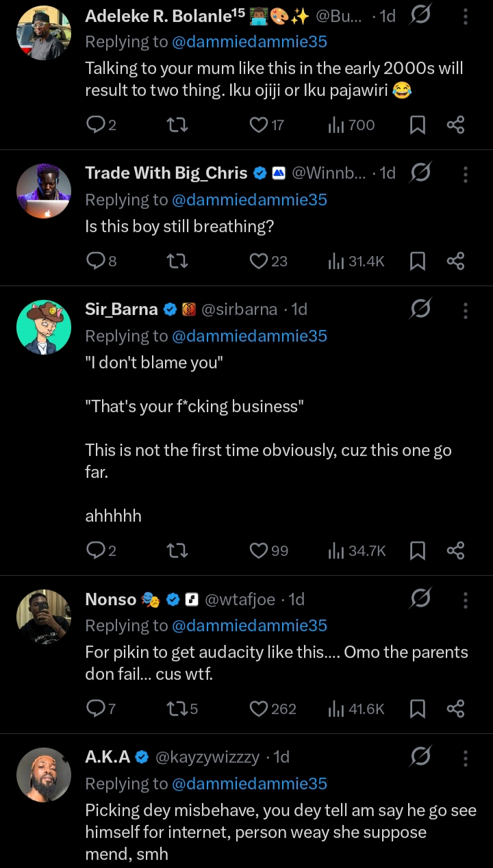493x868 pixels.
Task: Bookmark Trade With Big_Chris's reply
Action: 417,261
